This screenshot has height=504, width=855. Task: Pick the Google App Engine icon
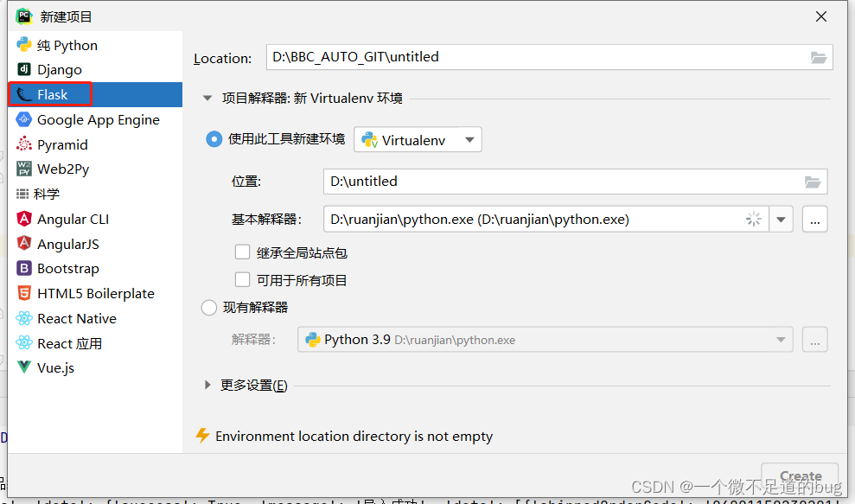pyautogui.click(x=24, y=119)
